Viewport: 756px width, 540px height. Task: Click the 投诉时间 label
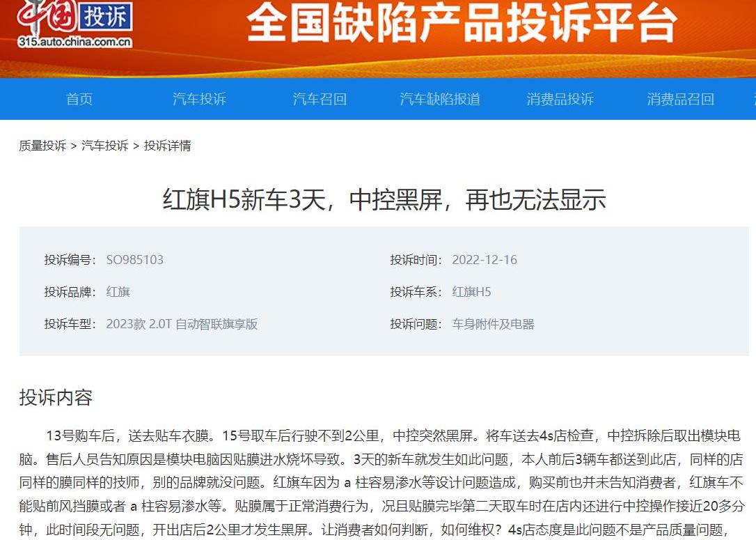click(416, 260)
